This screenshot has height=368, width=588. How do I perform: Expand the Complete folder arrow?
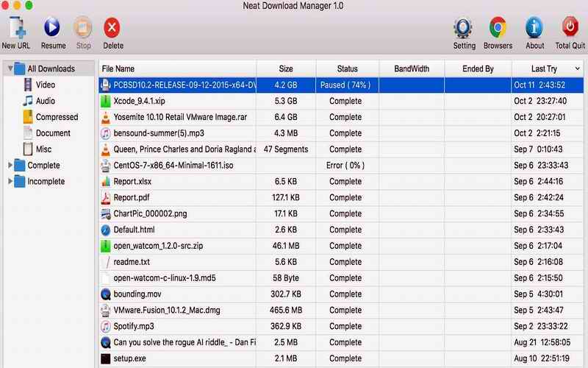pyautogui.click(x=10, y=166)
